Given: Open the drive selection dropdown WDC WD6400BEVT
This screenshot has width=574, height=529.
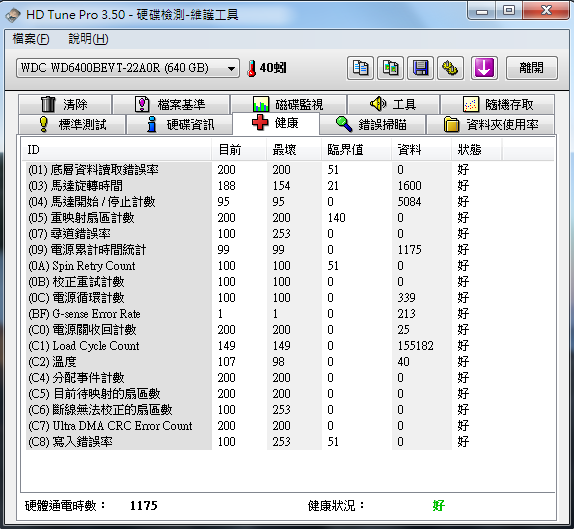Looking at the screenshot, I should click(x=128, y=68).
